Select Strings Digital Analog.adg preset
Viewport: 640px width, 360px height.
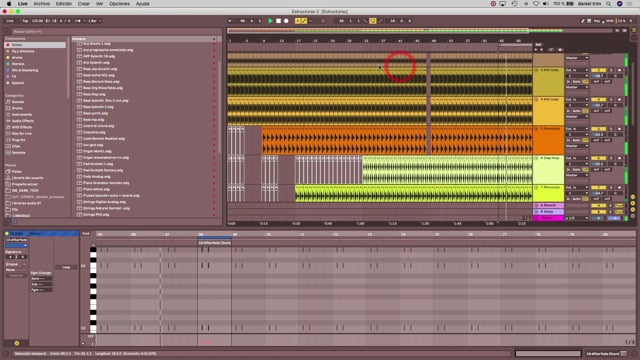pos(104,202)
